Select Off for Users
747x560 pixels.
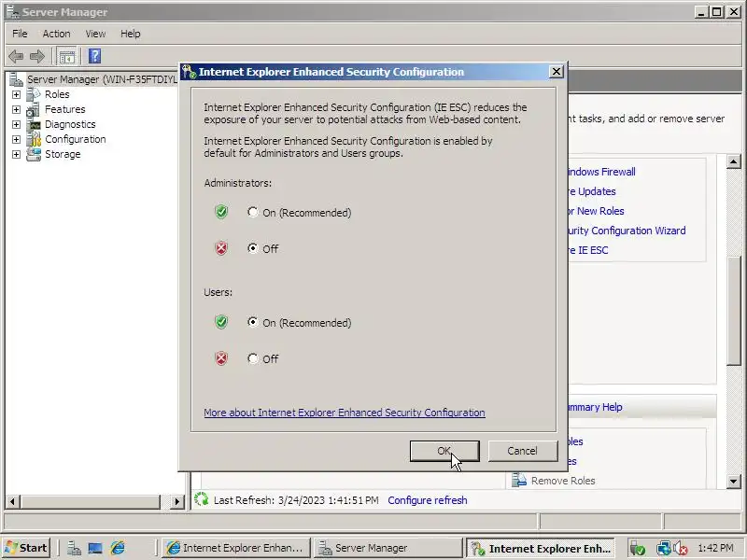click(x=252, y=358)
